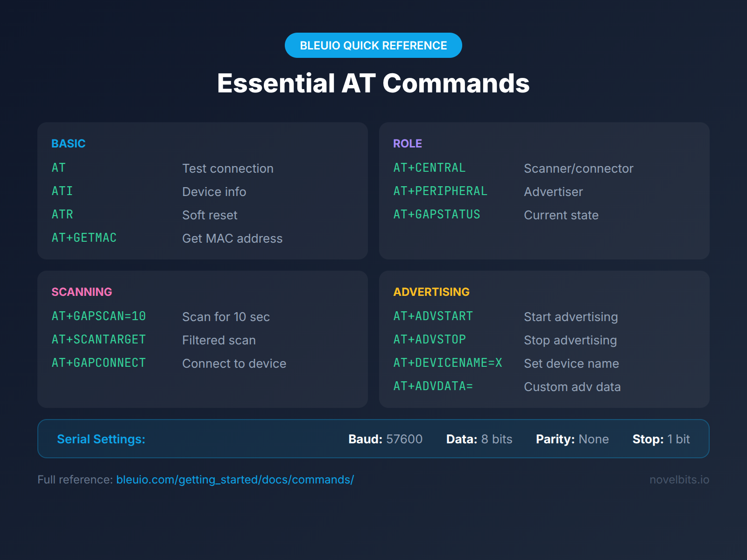Click the SCANNING section header
Screen dimensions: 747x560
(x=82, y=292)
